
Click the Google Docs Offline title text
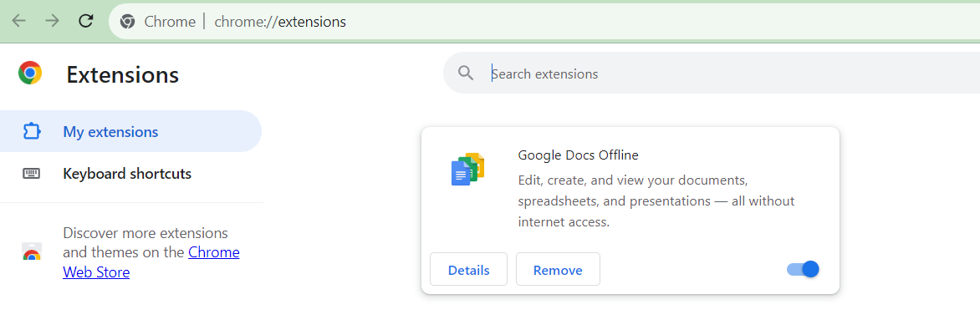pyautogui.click(x=578, y=155)
